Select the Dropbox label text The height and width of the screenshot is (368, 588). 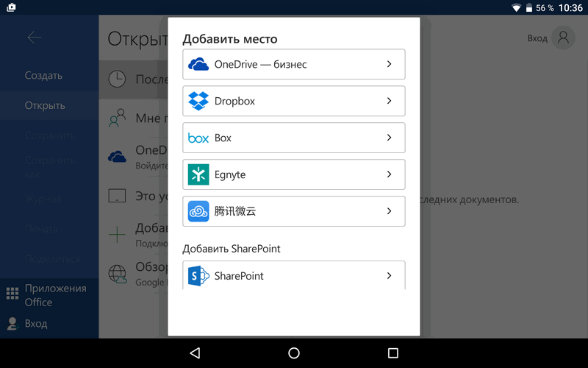coord(234,101)
